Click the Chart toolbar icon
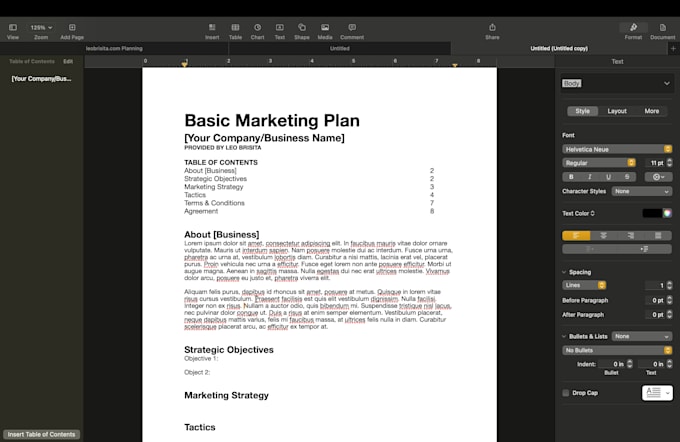Image resolution: width=680 pixels, height=442 pixels. tap(258, 28)
